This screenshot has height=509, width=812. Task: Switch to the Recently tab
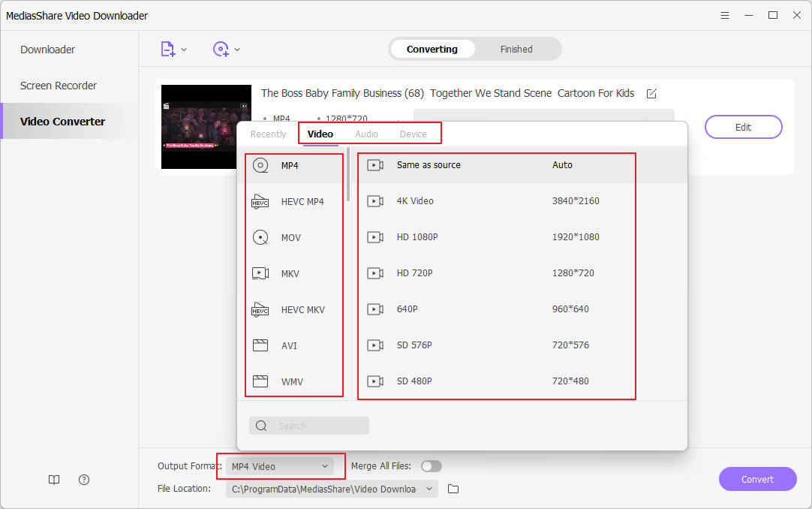pyautogui.click(x=268, y=134)
